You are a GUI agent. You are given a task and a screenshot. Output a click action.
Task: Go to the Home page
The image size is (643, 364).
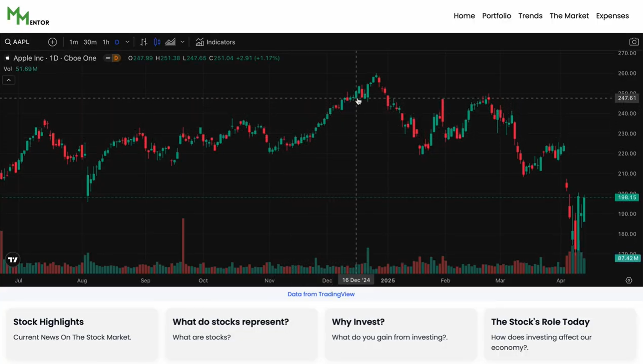(x=464, y=16)
